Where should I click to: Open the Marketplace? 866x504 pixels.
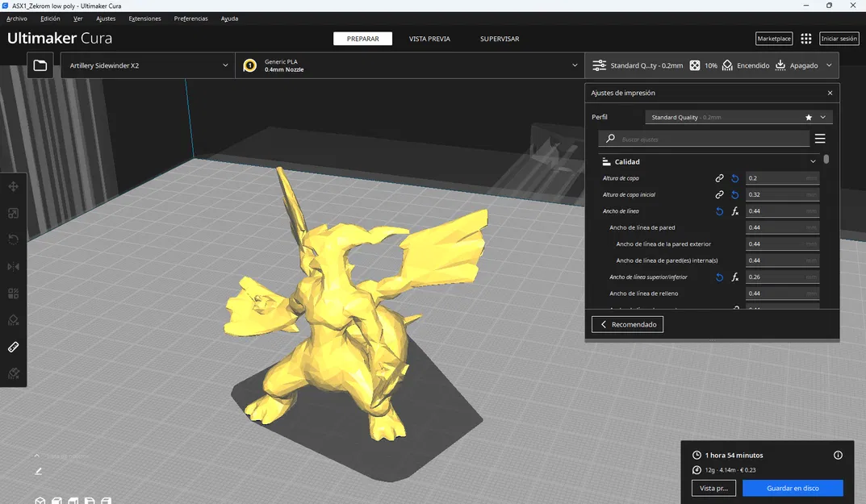(x=774, y=38)
